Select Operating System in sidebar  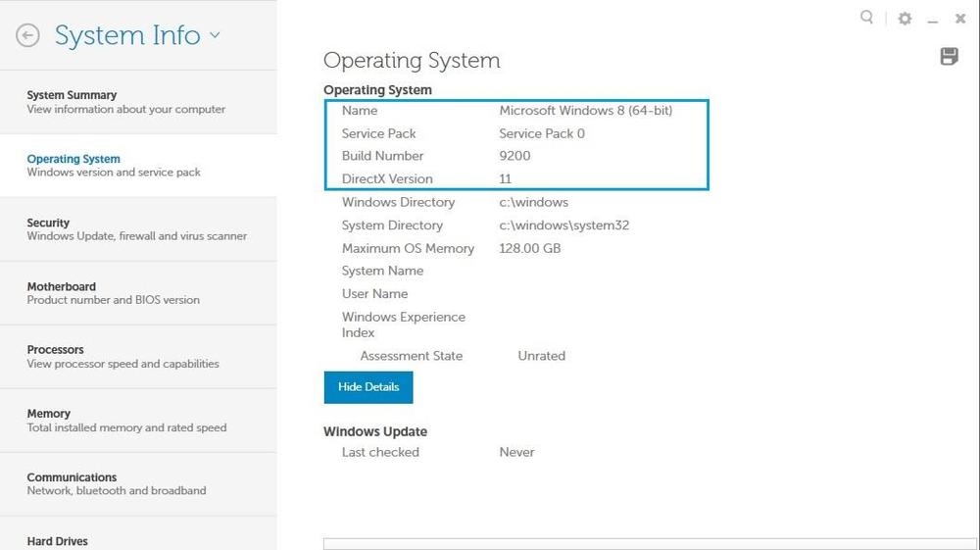(x=113, y=166)
